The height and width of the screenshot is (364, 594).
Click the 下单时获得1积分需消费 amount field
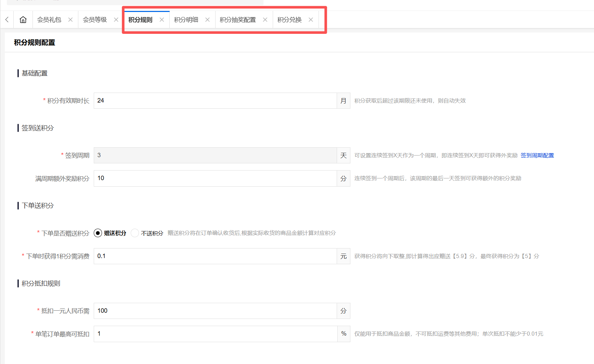pyautogui.click(x=215, y=256)
